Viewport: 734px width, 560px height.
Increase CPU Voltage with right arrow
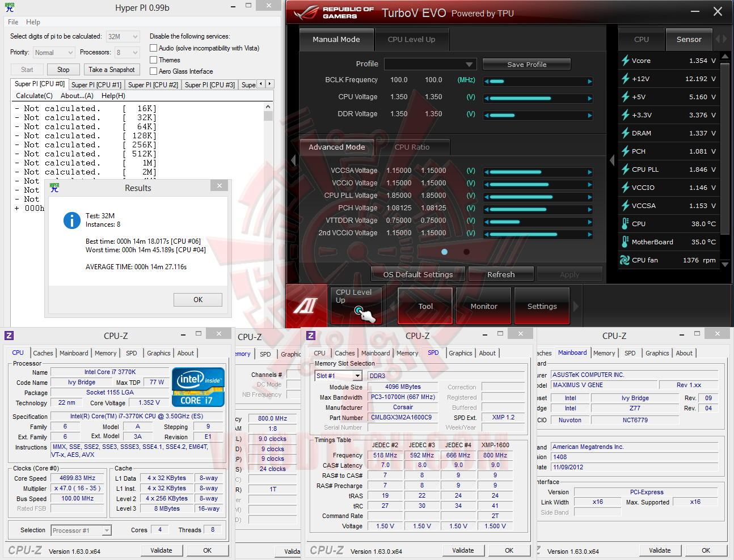[x=590, y=99]
